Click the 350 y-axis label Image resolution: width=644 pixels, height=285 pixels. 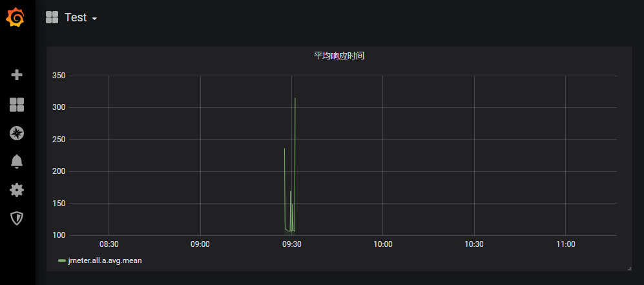[59, 76]
